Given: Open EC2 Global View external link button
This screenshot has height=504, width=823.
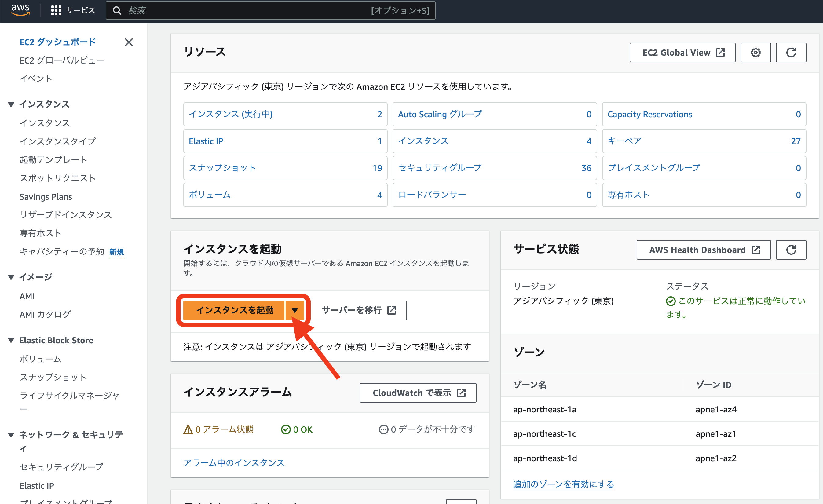Looking at the screenshot, I should (x=682, y=53).
